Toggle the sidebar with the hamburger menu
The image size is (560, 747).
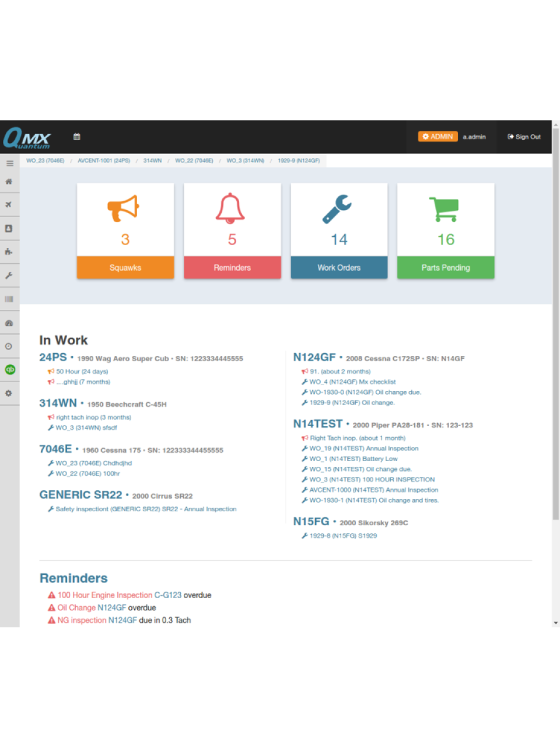point(9,163)
